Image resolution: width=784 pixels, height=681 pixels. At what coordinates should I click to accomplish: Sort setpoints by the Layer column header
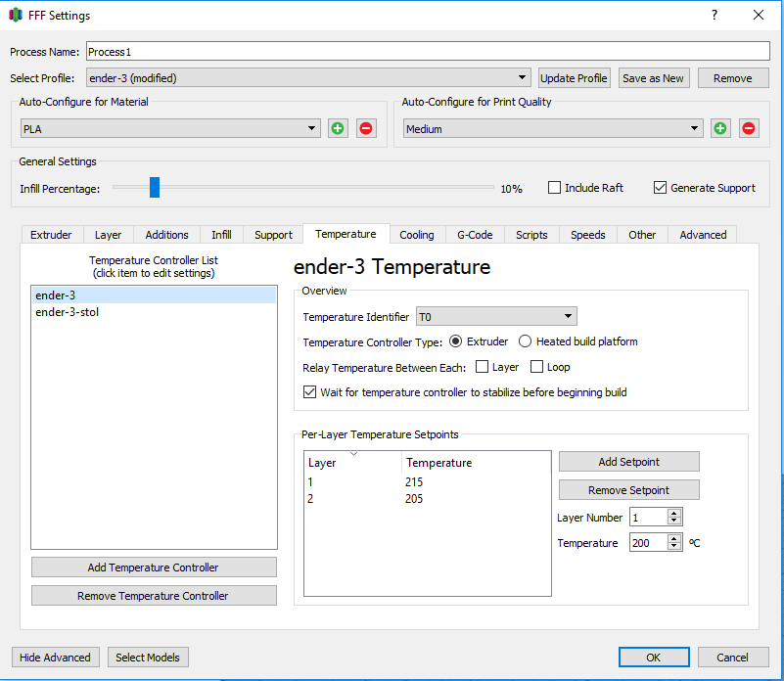[x=352, y=463]
